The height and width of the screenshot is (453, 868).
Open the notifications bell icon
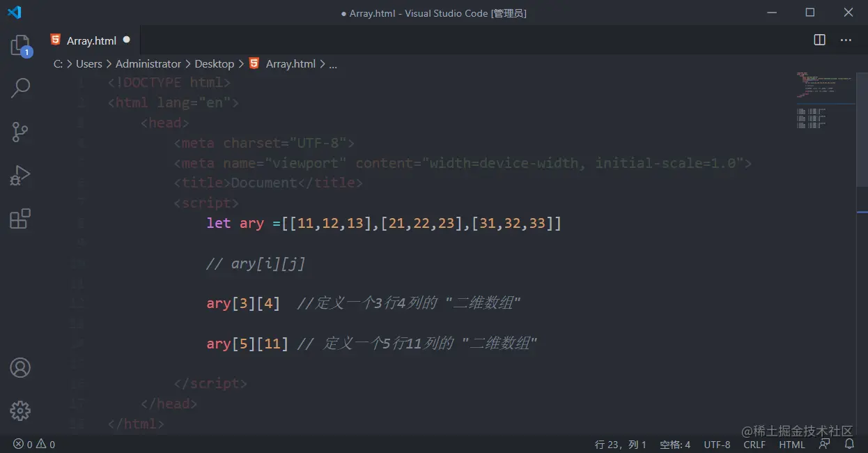point(850,444)
